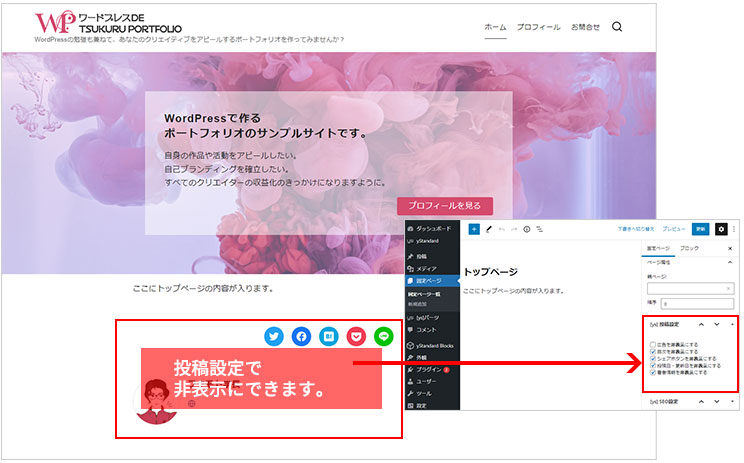
Task: Switch to 固定ページ settings tab
Action: 658,249
